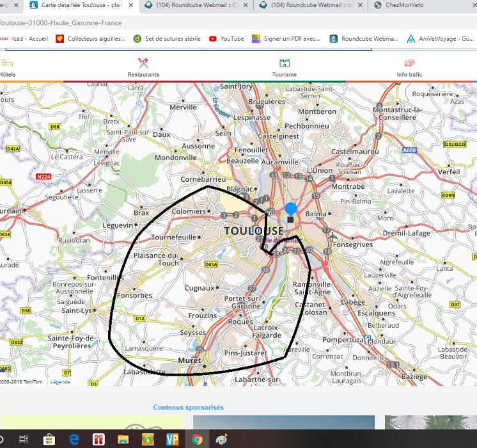Click the Saint-Lys label on map

coord(77,310)
